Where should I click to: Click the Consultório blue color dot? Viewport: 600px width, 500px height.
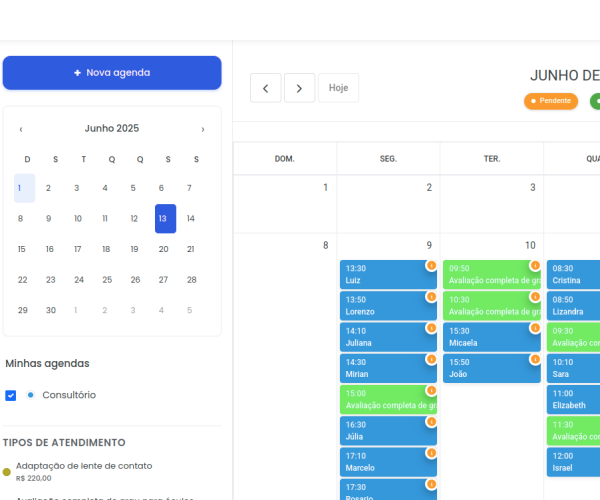31,395
